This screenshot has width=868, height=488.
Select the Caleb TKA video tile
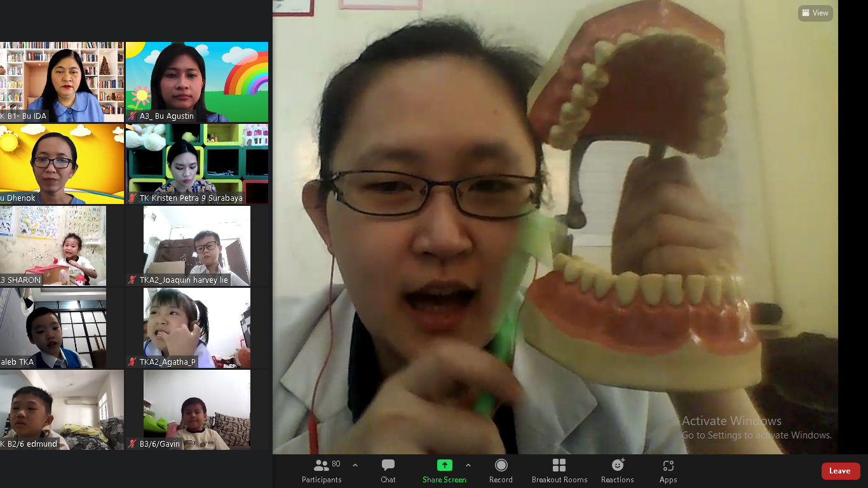tap(53, 328)
